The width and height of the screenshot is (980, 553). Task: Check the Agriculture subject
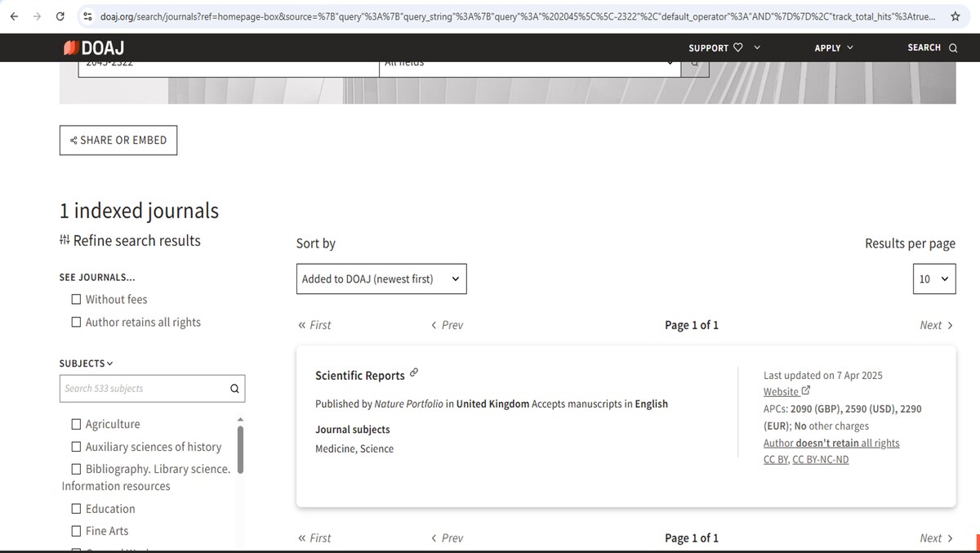[x=76, y=424]
